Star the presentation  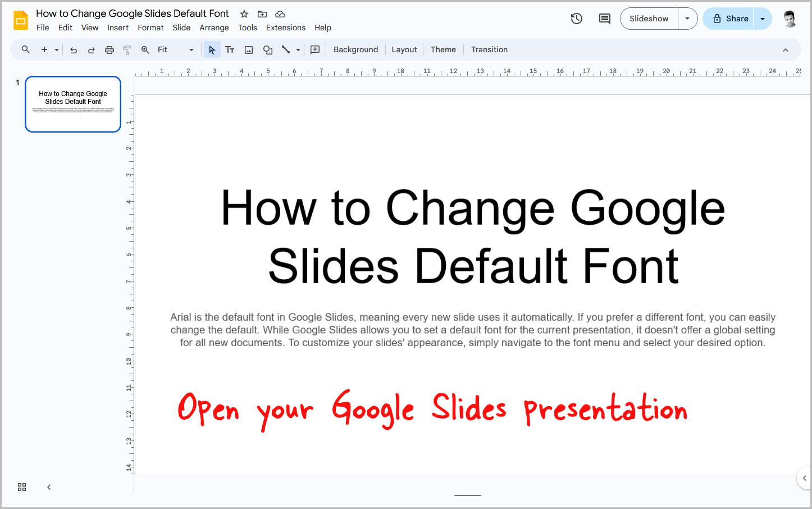pos(244,14)
